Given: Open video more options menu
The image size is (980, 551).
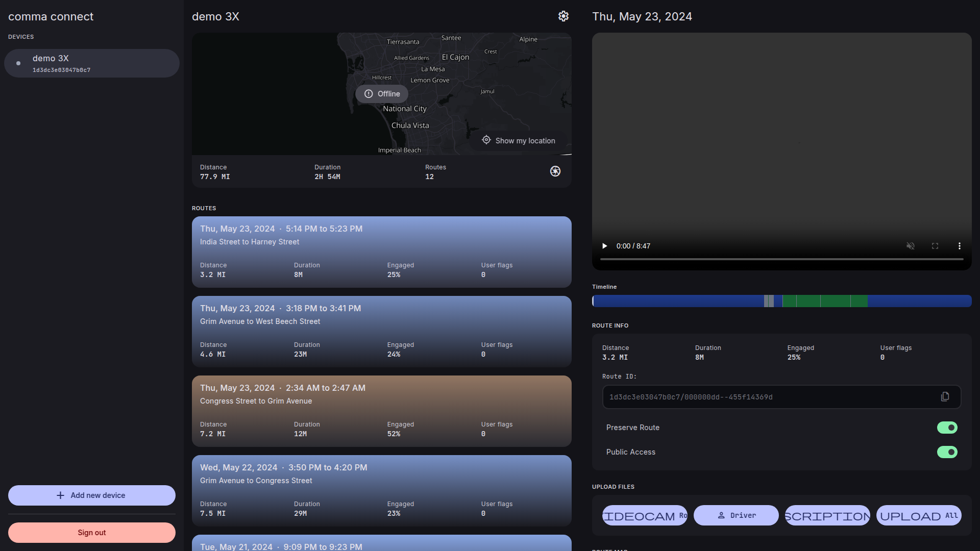Looking at the screenshot, I should click(x=959, y=246).
